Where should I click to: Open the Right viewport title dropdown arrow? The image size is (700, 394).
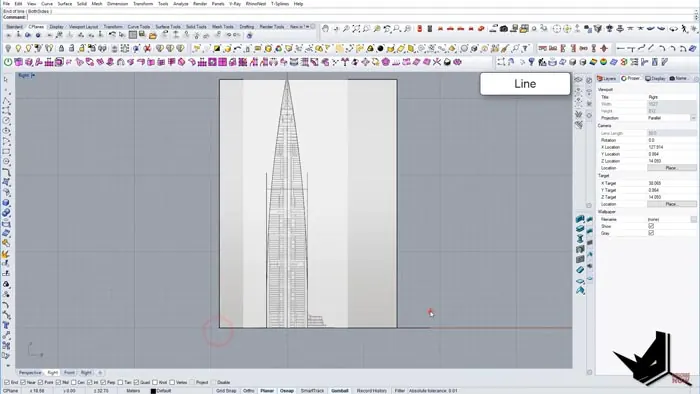click(x=33, y=75)
